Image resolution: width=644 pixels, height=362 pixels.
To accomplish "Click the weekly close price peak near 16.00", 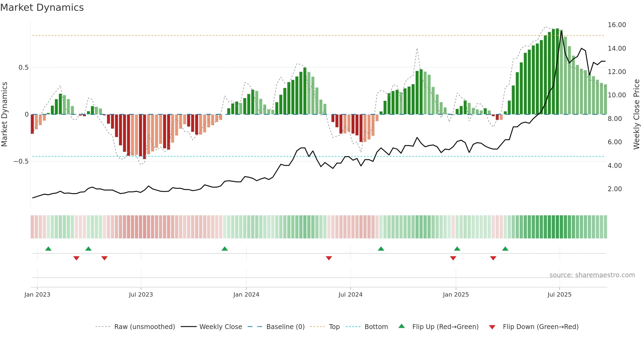I will 561,31.
